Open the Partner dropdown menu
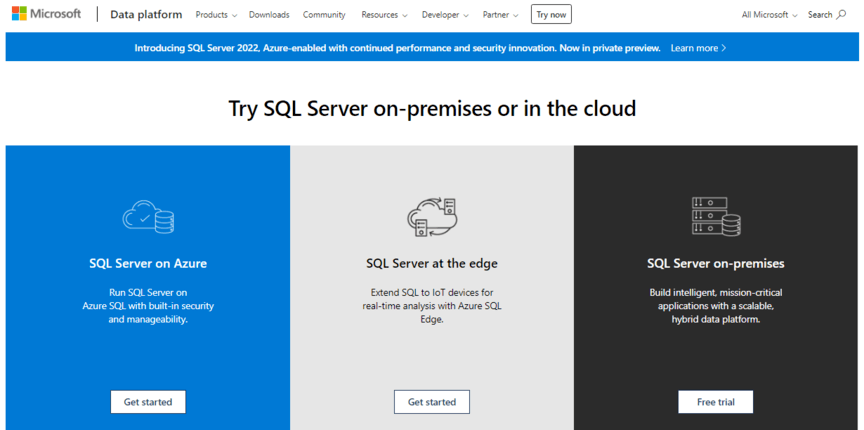864x430 pixels. click(x=500, y=15)
